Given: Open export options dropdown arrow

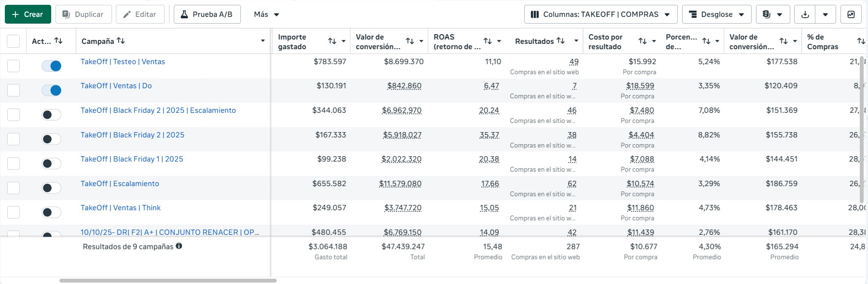Looking at the screenshot, I should (826, 14).
